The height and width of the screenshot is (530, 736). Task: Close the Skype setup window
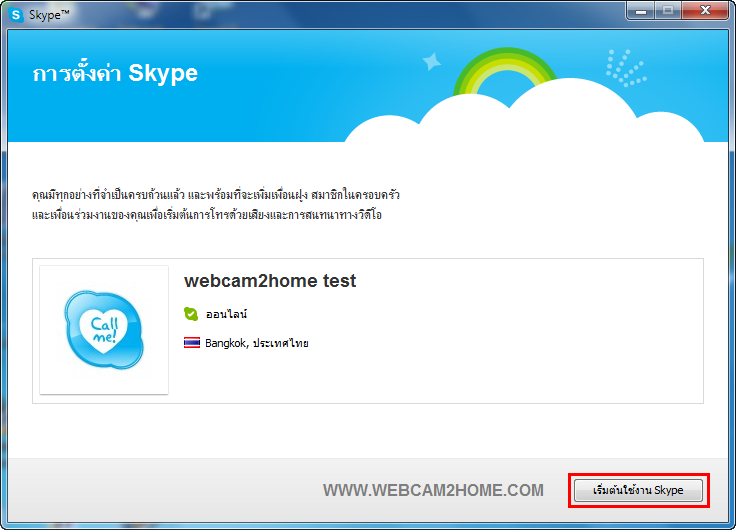[703, 10]
